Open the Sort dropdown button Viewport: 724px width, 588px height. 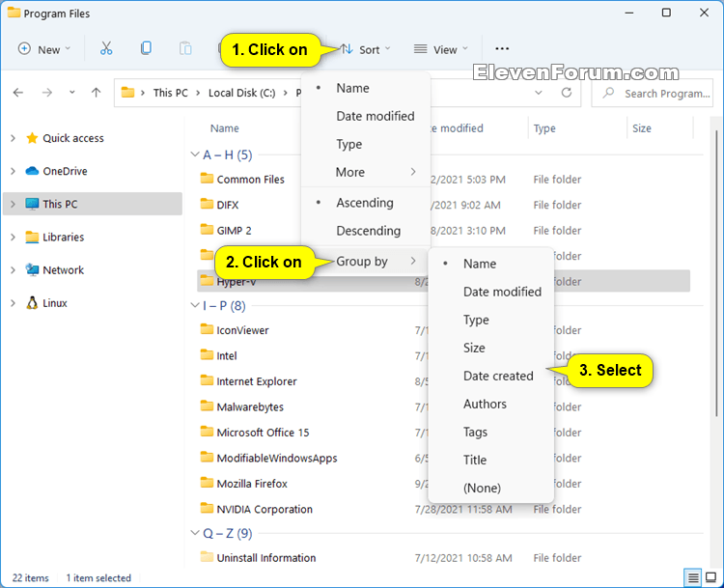point(365,49)
